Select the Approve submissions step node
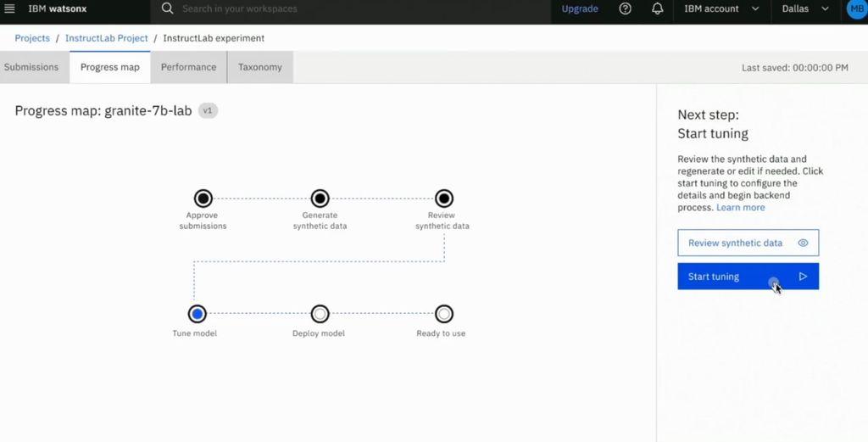This screenshot has height=442, width=868. 203,199
